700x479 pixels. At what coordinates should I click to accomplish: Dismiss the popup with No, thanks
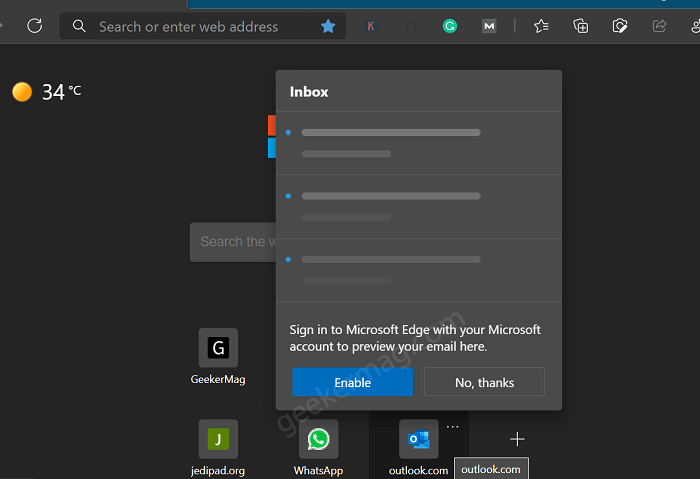coord(484,382)
